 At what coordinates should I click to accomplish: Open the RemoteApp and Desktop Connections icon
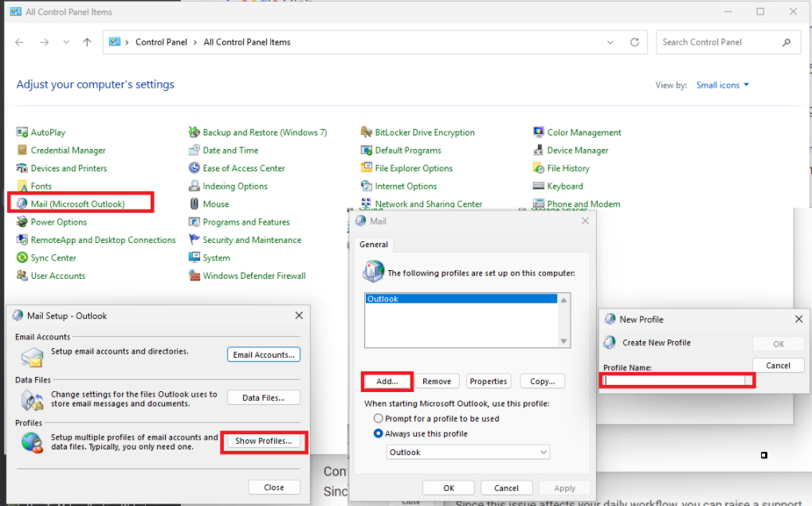tap(22, 240)
